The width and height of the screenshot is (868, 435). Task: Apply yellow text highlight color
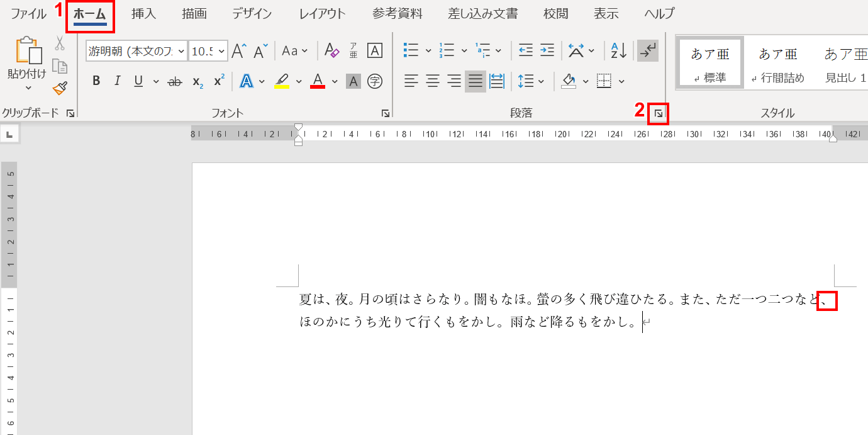[x=282, y=81]
